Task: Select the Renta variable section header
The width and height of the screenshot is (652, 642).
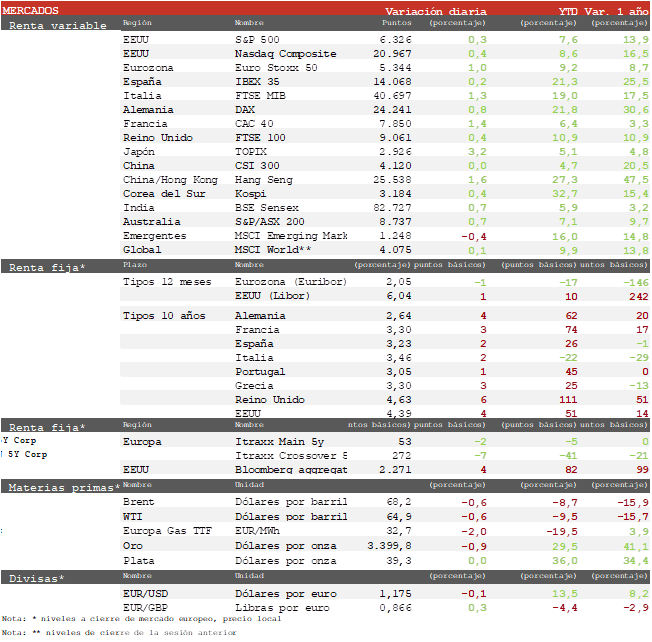Action: pos(53,26)
